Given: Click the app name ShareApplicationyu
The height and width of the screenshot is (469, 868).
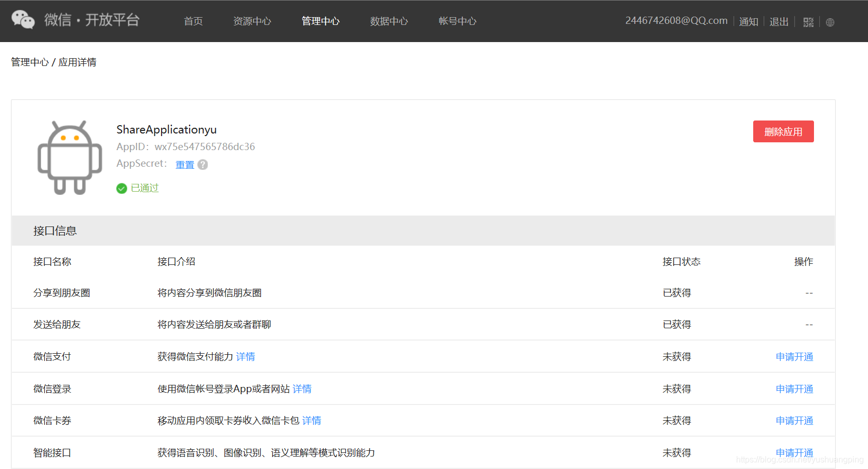Looking at the screenshot, I should tap(166, 130).
